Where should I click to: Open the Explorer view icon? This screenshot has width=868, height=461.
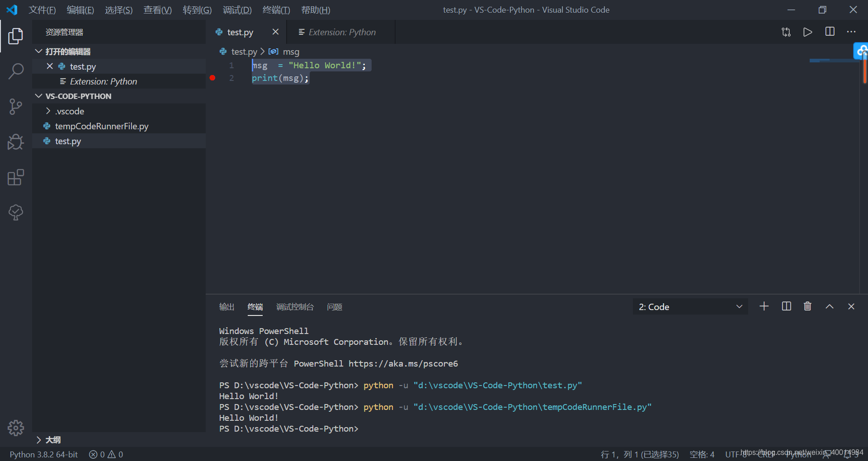point(16,36)
